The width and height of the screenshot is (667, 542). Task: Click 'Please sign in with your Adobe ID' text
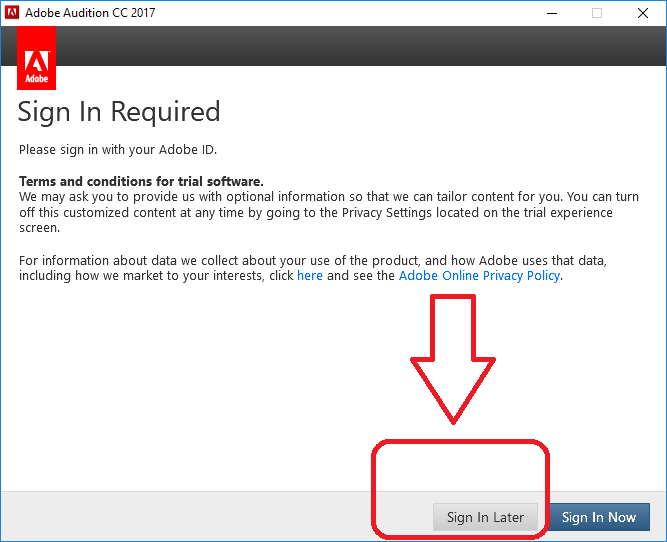coord(118,150)
